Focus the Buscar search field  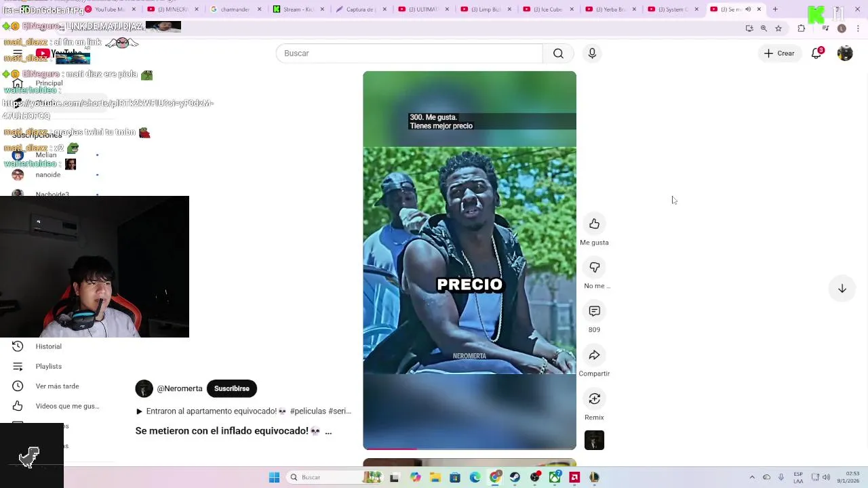coord(410,54)
